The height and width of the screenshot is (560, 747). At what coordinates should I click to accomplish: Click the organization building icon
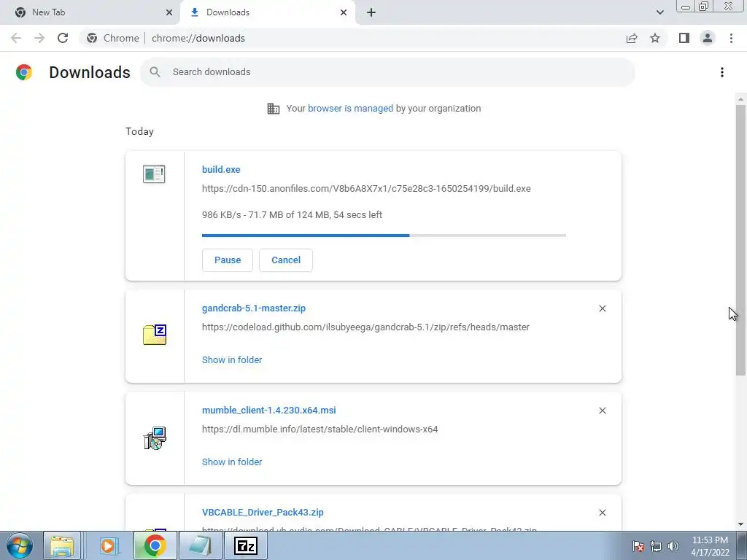pyautogui.click(x=274, y=109)
